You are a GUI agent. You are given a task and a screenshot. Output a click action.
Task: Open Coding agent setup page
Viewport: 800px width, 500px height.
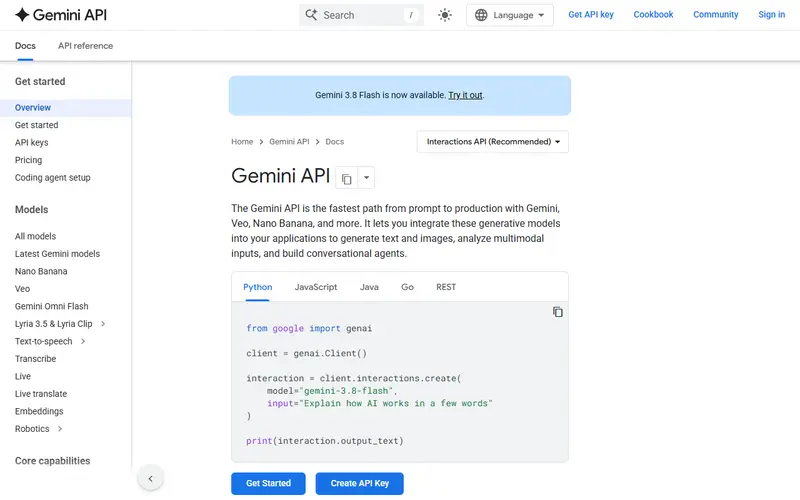(x=53, y=178)
